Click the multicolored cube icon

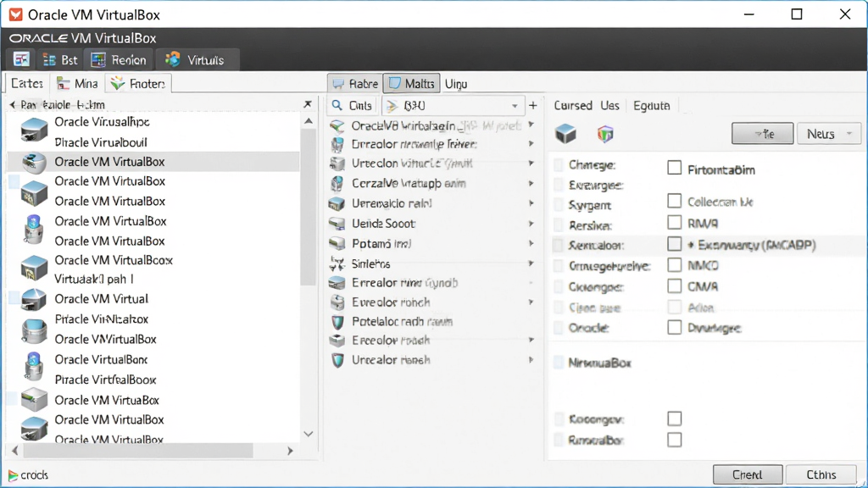click(605, 134)
